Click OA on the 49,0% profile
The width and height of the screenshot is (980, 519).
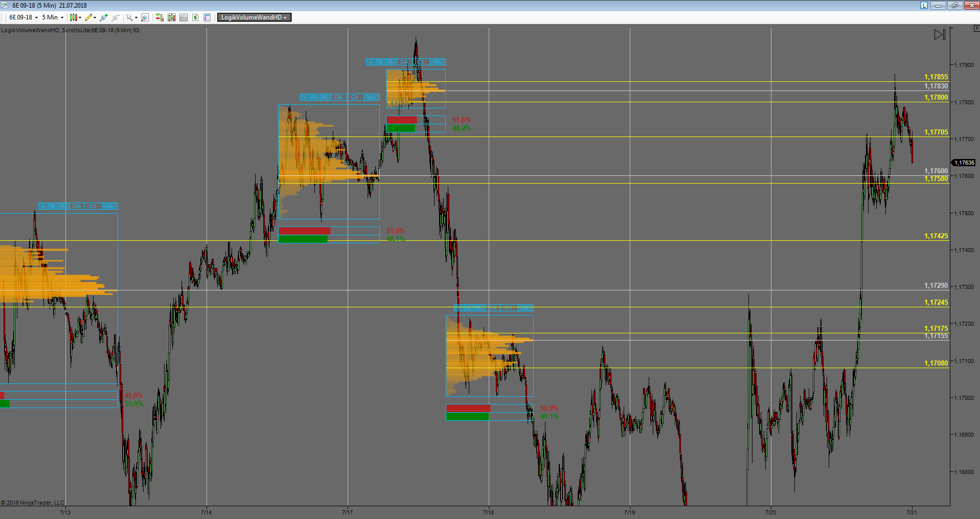coord(77,206)
